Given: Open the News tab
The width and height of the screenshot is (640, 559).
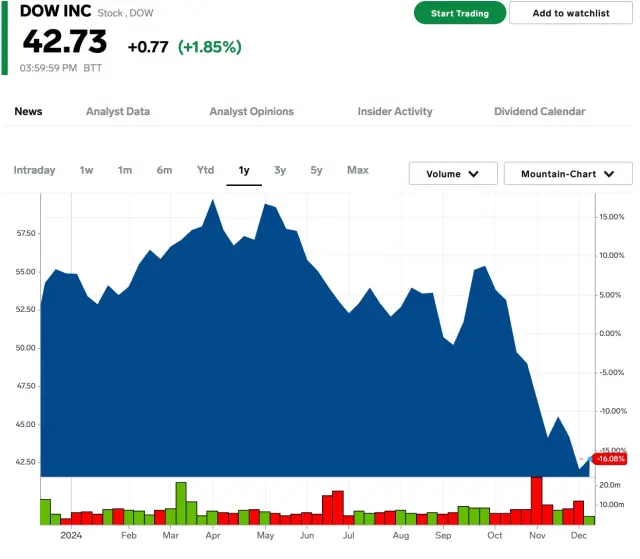Looking at the screenshot, I should 28,111.
